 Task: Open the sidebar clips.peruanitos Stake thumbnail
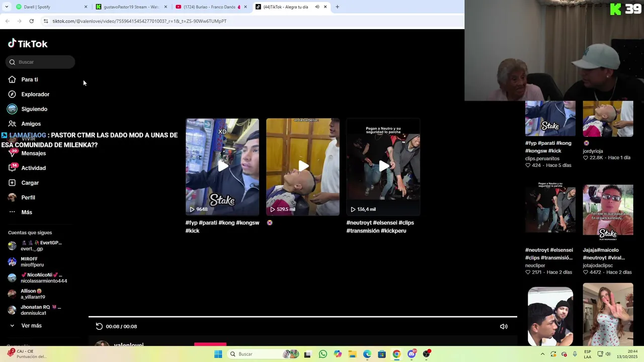click(x=550, y=119)
